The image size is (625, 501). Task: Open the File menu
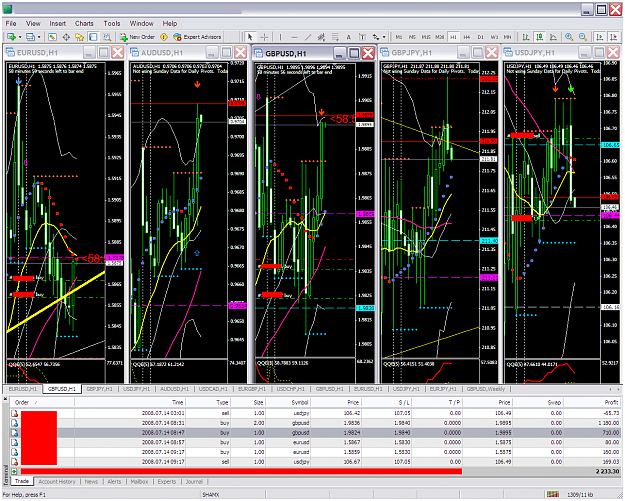point(11,24)
